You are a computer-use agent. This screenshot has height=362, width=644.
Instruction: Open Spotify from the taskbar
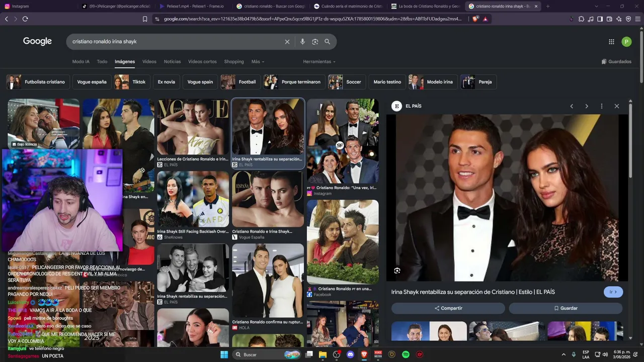[x=406, y=354]
